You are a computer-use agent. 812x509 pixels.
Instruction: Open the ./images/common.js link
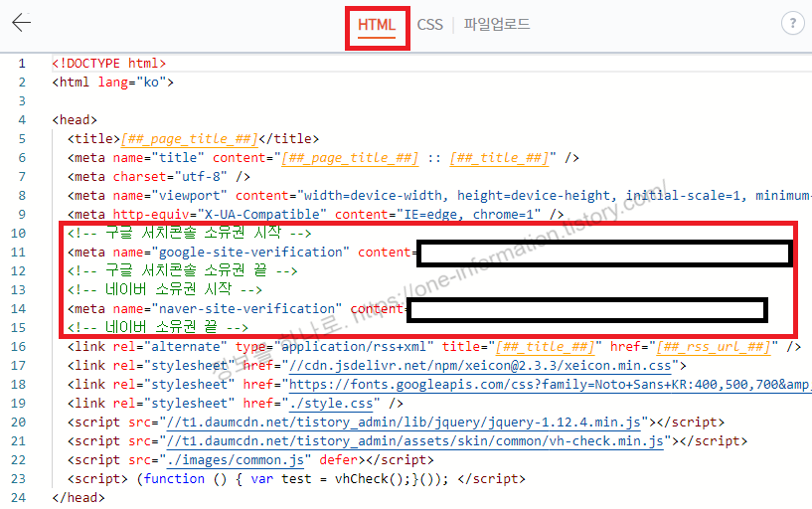pos(236,460)
